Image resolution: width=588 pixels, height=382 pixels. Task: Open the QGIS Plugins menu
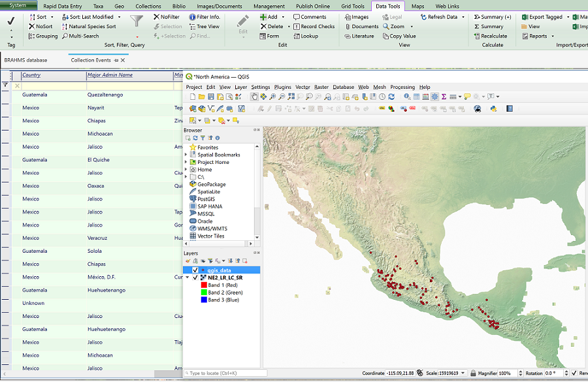click(282, 87)
